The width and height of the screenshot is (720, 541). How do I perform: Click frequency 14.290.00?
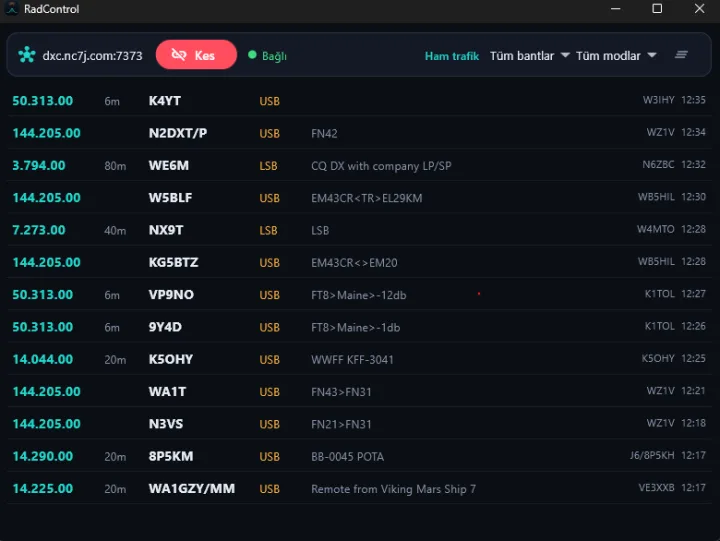click(43, 456)
